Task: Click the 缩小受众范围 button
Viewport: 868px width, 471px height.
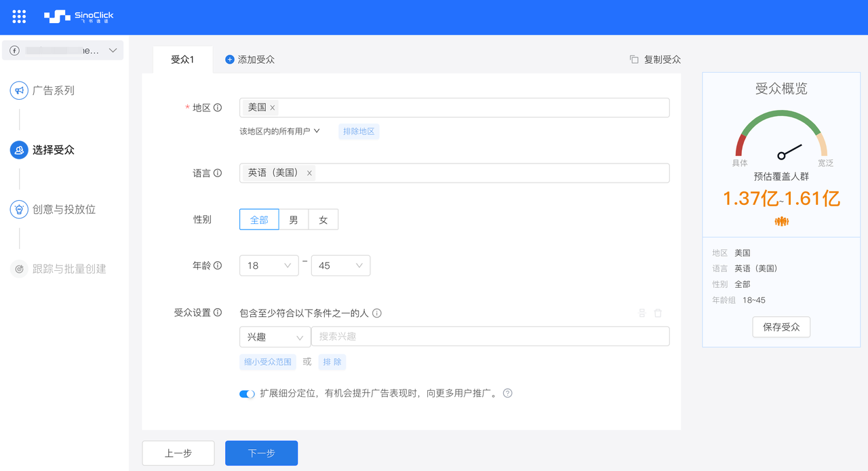Action: coord(268,362)
